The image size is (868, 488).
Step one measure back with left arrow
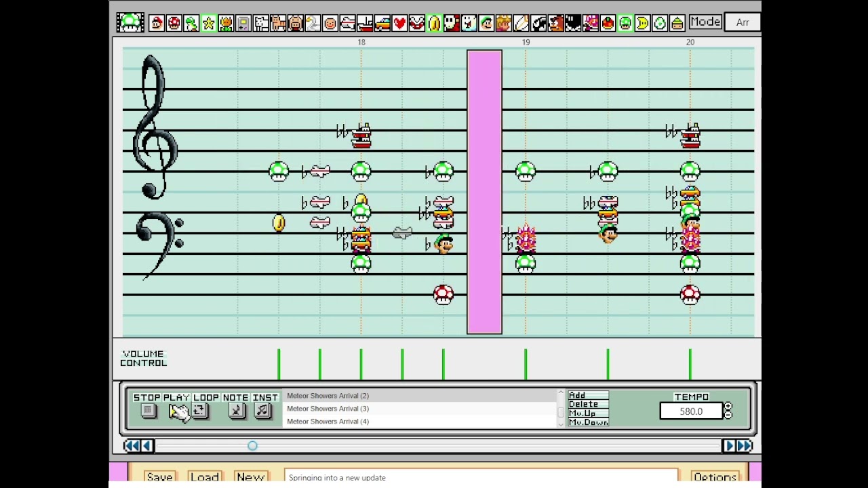147,445
